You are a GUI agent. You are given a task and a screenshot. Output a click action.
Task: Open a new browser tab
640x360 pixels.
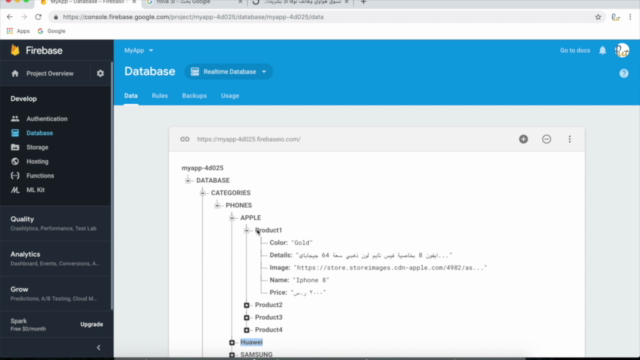click(363, 2)
